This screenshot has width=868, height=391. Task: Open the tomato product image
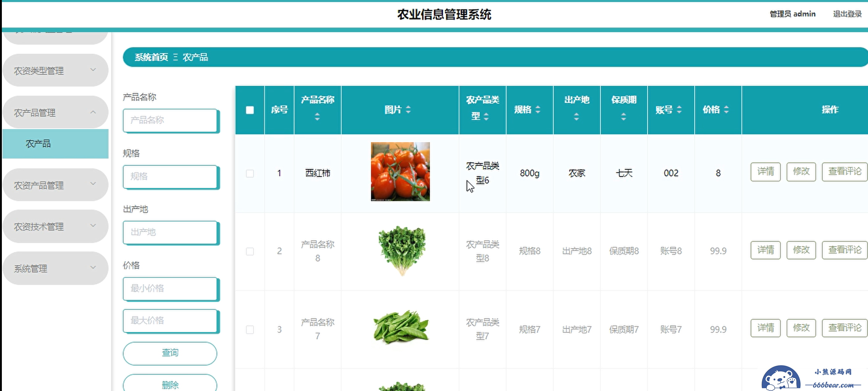tap(400, 172)
